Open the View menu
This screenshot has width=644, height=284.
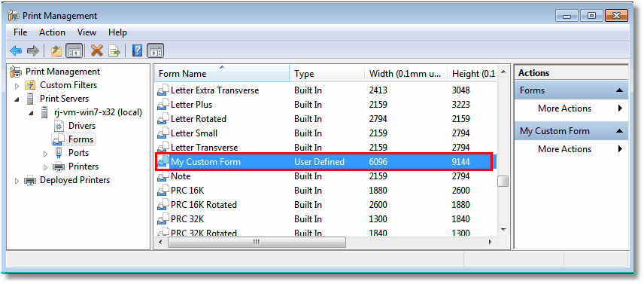click(87, 32)
